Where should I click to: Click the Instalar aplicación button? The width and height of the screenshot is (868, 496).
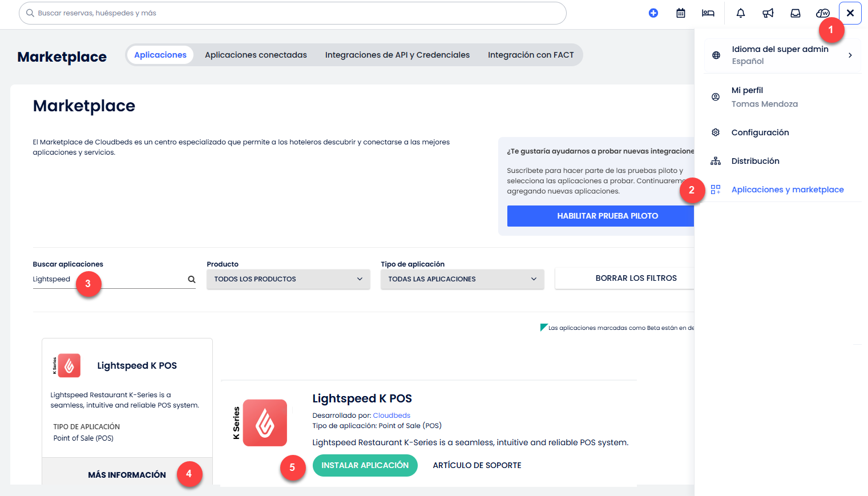coord(365,466)
